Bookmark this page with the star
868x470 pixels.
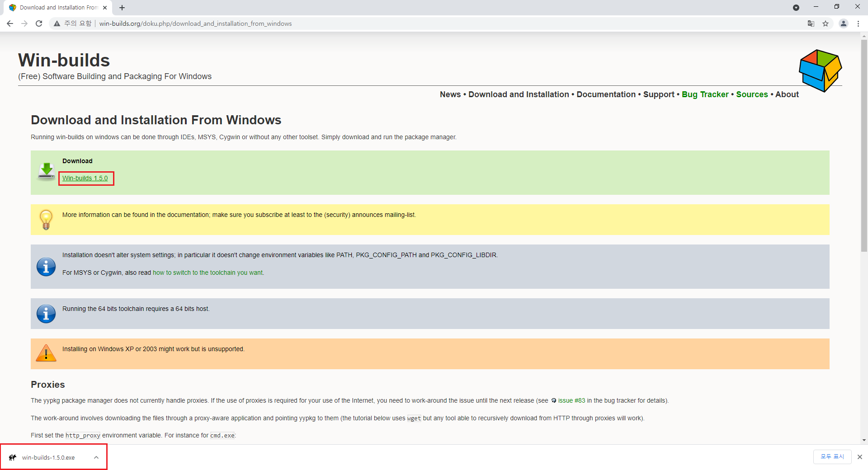[x=826, y=23]
